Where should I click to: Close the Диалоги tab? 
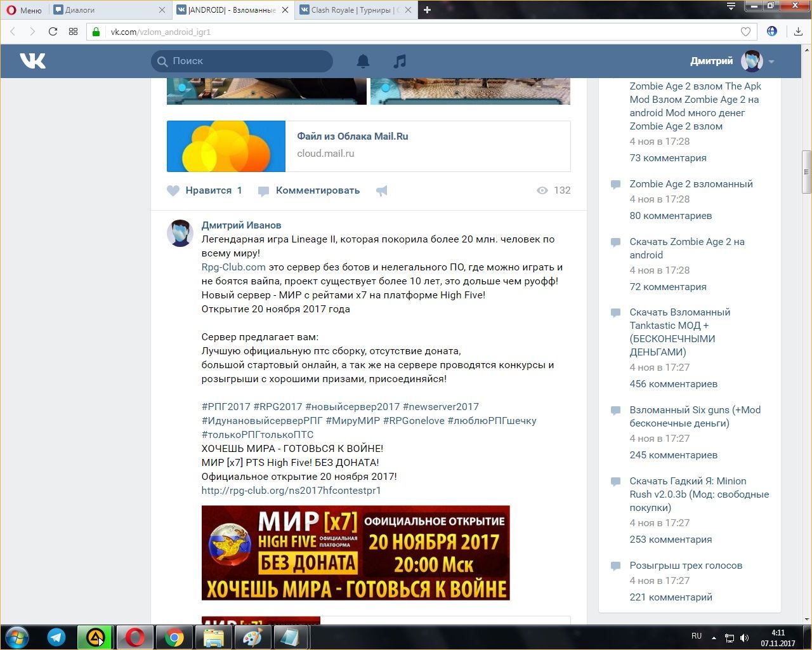[162, 10]
